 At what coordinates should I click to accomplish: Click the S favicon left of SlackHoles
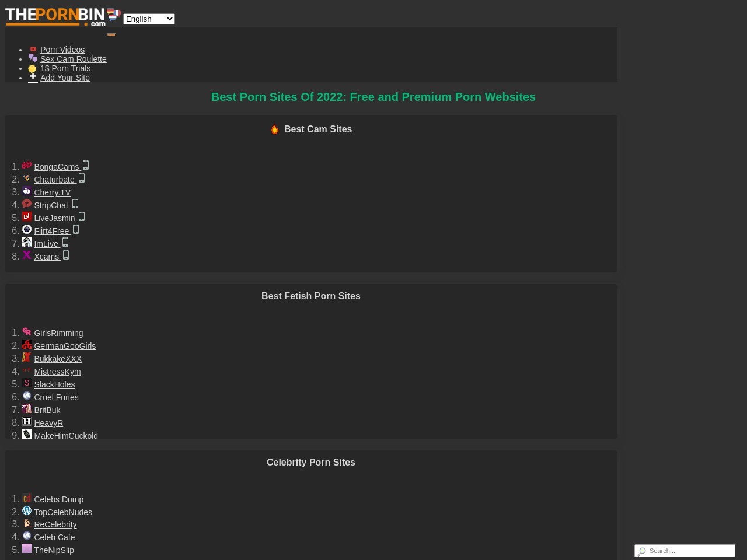pyautogui.click(x=27, y=383)
